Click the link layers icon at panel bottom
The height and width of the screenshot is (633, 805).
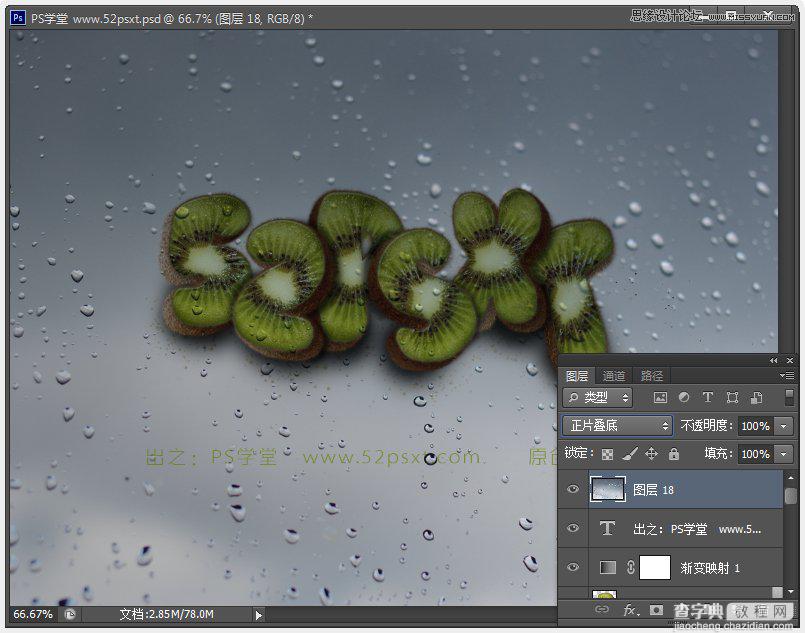click(x=602, y=609)
